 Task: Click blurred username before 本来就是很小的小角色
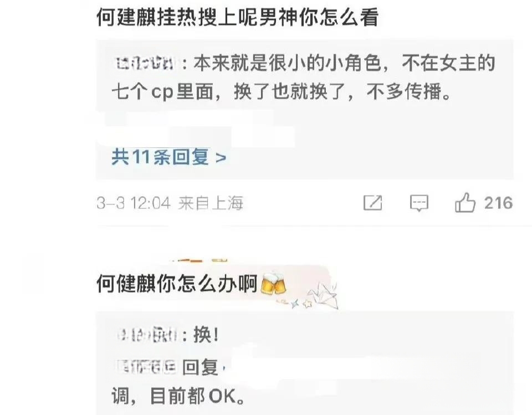tap(145, 64)
